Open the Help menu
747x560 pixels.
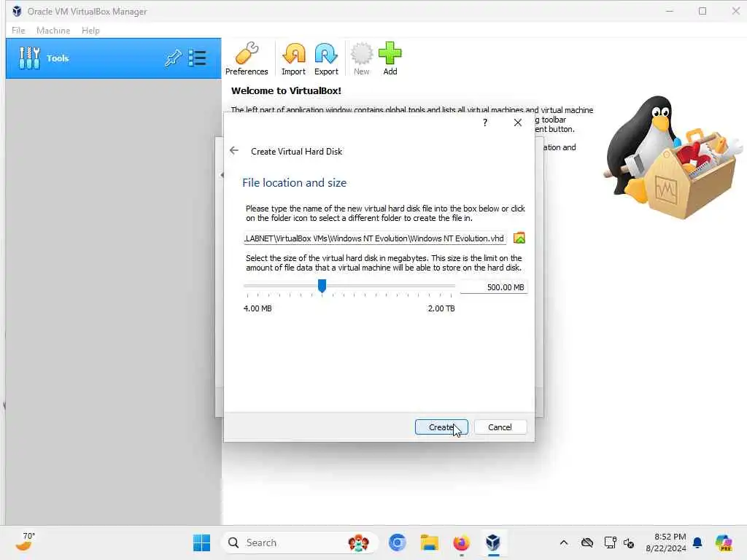point(90,31)
